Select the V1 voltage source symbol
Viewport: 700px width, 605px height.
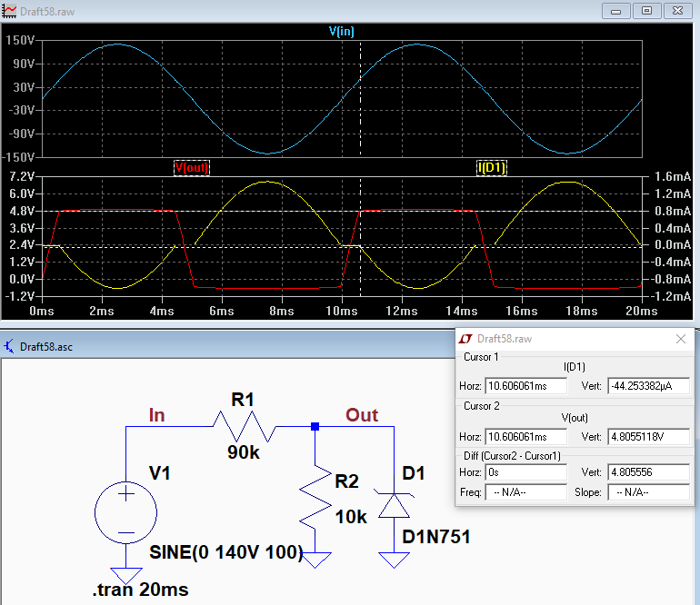tap(125, 512)
